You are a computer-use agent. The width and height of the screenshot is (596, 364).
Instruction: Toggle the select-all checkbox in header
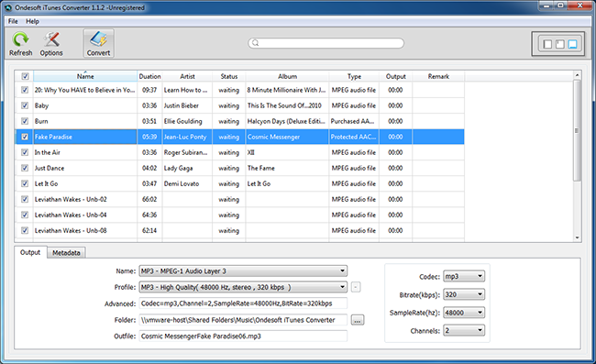25,76
